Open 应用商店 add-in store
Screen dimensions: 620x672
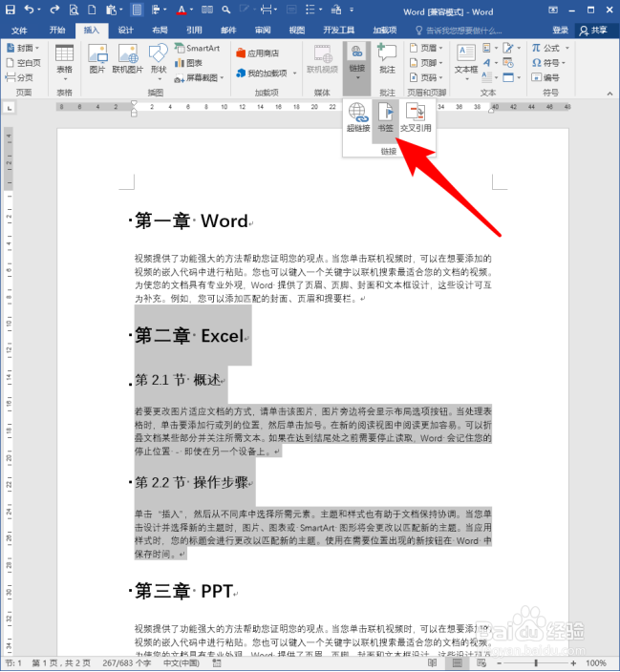click(257, 53)
